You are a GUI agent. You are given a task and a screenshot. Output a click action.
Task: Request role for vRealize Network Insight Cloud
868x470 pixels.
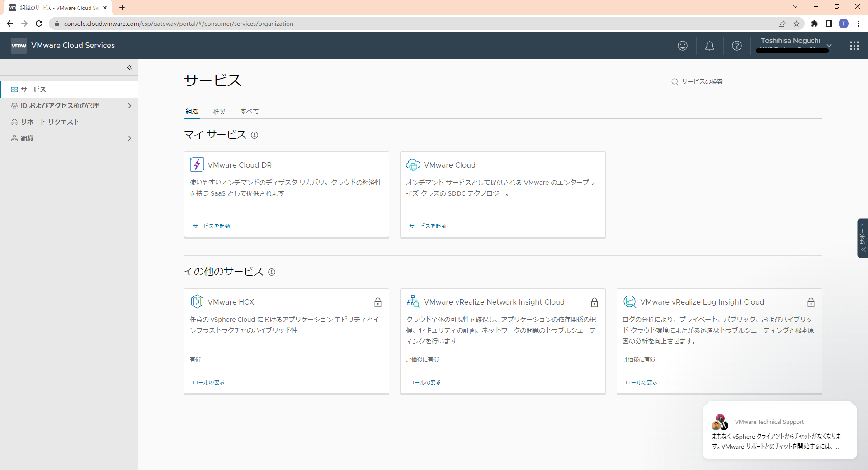click(425, 382)
